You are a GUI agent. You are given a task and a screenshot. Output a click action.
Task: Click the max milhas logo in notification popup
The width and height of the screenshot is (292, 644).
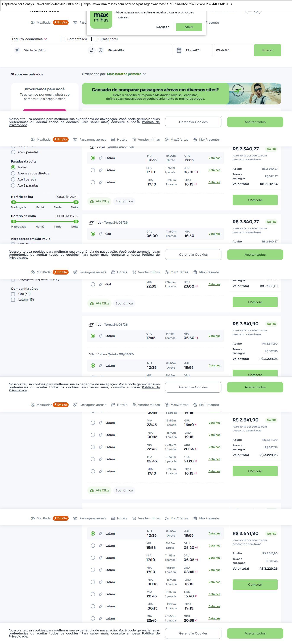pos(101,18)
